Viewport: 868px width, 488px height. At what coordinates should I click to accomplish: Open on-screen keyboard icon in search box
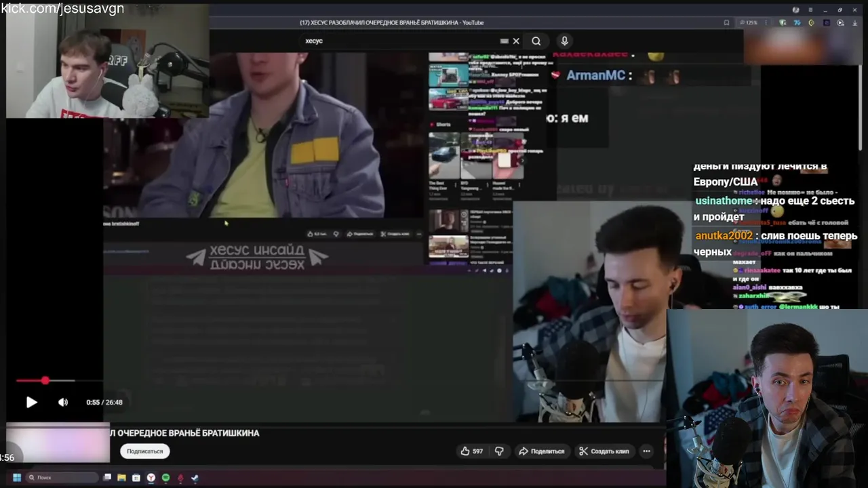point(504,41)
